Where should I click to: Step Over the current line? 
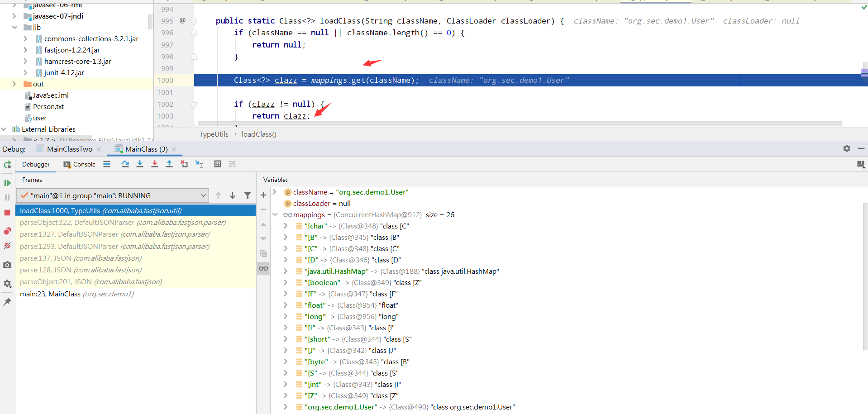coord(125,164)
